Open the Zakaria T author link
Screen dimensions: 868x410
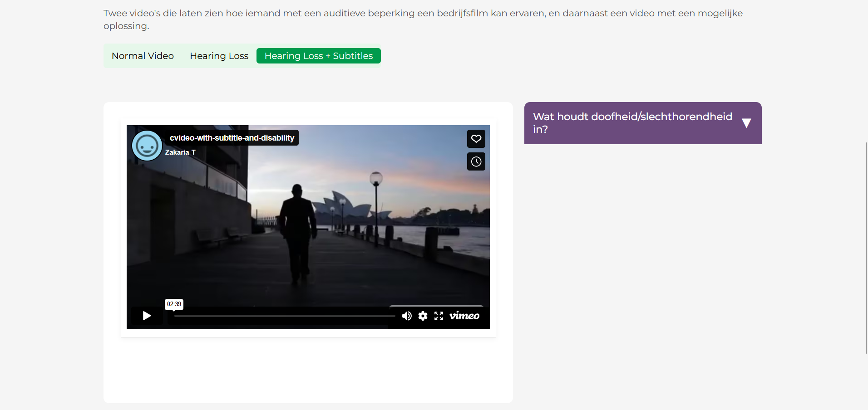pyautogui.click(x=180, y=152)
